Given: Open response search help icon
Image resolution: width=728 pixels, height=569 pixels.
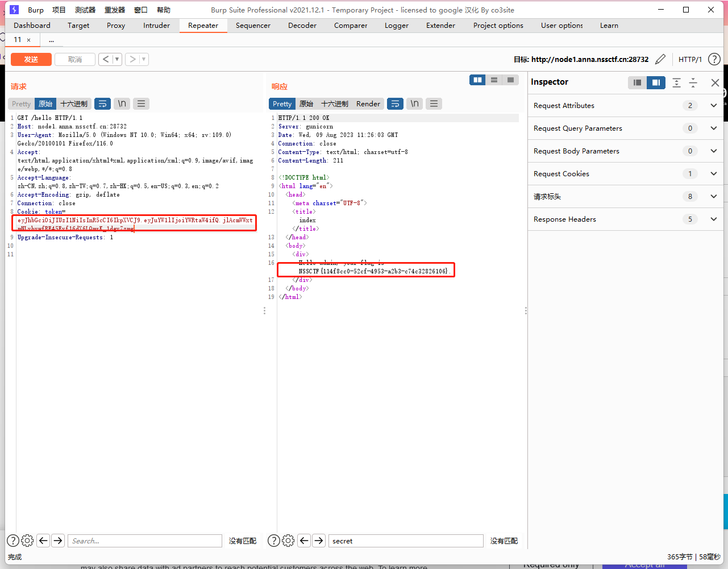Looking at the screenshot, I should pos(273,541).
